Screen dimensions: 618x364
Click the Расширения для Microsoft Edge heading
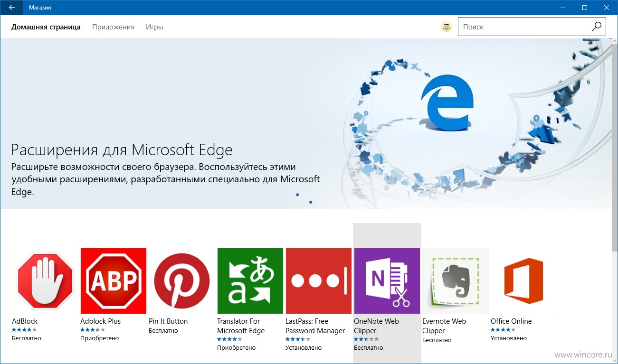coord(122,150)
